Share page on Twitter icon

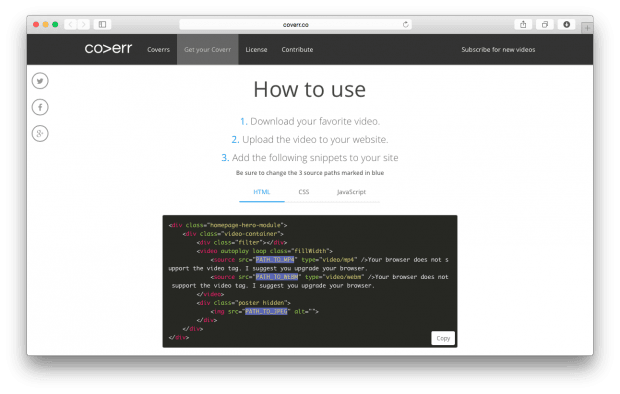point(40,81)
